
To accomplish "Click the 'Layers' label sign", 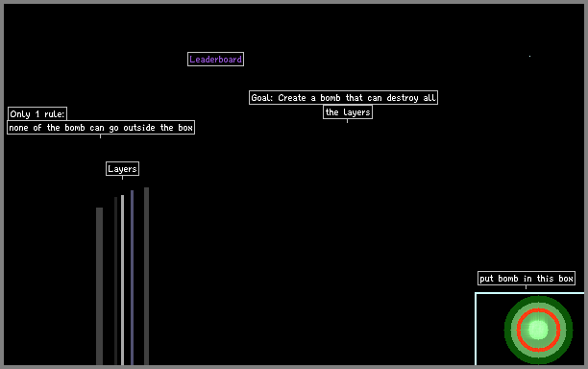I will click(x=122, y=169).
